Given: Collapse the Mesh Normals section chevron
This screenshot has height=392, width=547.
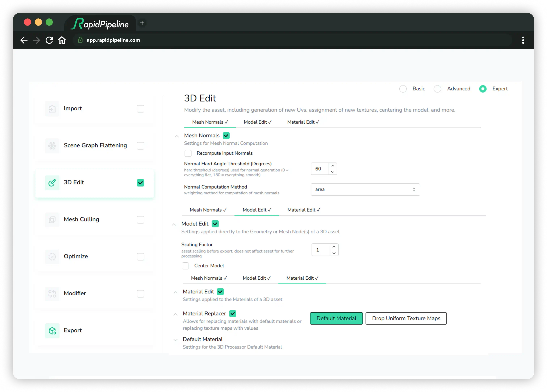Looking at the screenshot, I should [177, 136].
